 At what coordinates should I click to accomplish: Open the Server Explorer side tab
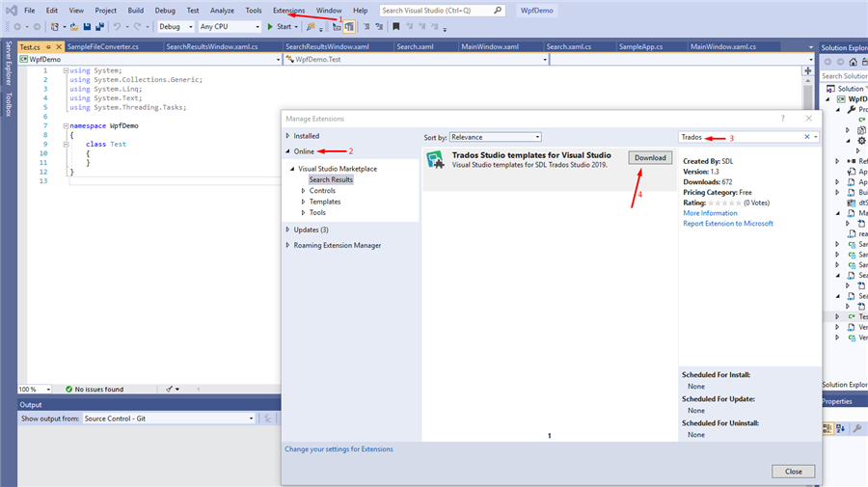point(9,63)
